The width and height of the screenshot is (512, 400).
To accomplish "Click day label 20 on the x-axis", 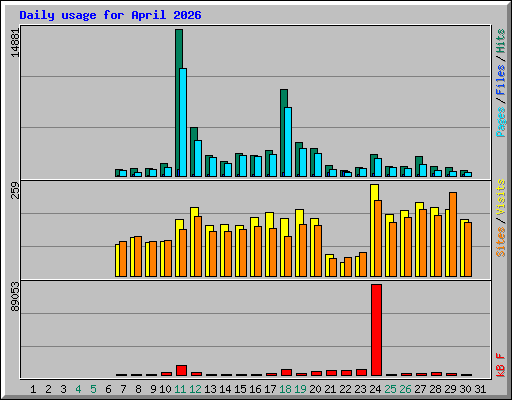I will coord(315,389).
